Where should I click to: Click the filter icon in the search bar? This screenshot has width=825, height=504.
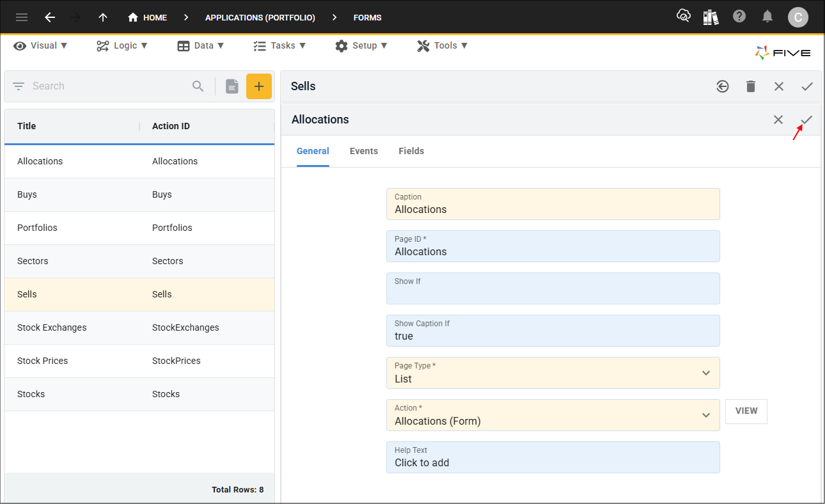19,86
